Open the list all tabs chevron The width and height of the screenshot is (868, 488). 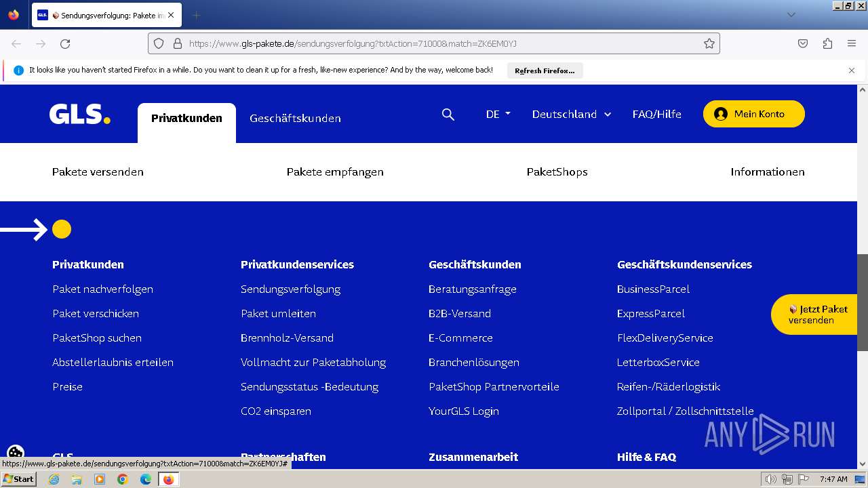pyautogui.click(x=791, y=15)
